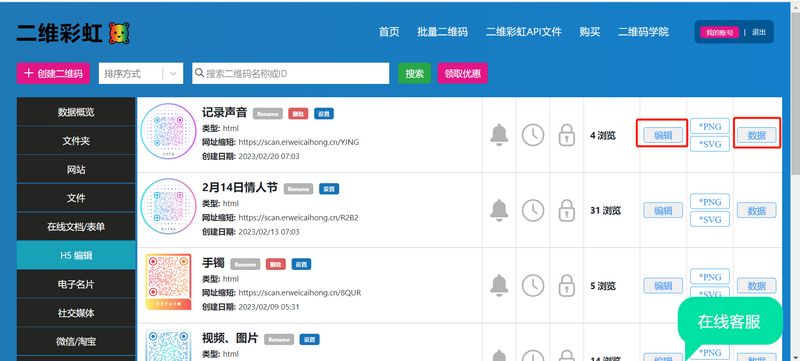Click Rename badge next to 手镯
This screenshot has width=800, height=361.
(245, 265)
